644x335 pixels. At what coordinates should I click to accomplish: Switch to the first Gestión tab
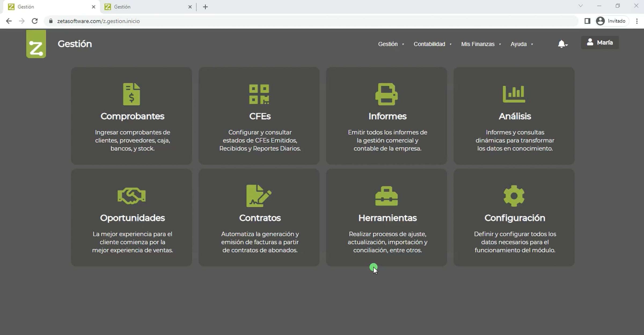[51, 7]
